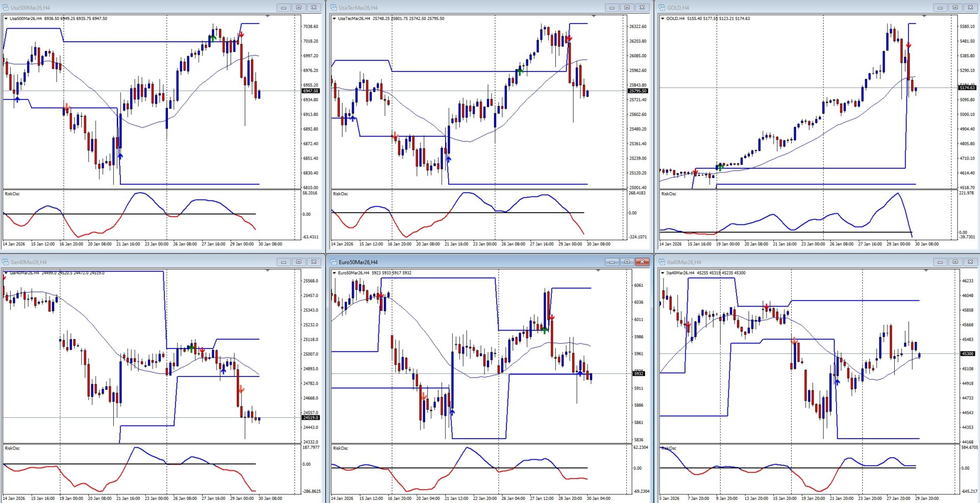Click the Euro50Mar26 chart window icon
The height and width of the screenshot is (503, 980).
(x=334, y=262)
